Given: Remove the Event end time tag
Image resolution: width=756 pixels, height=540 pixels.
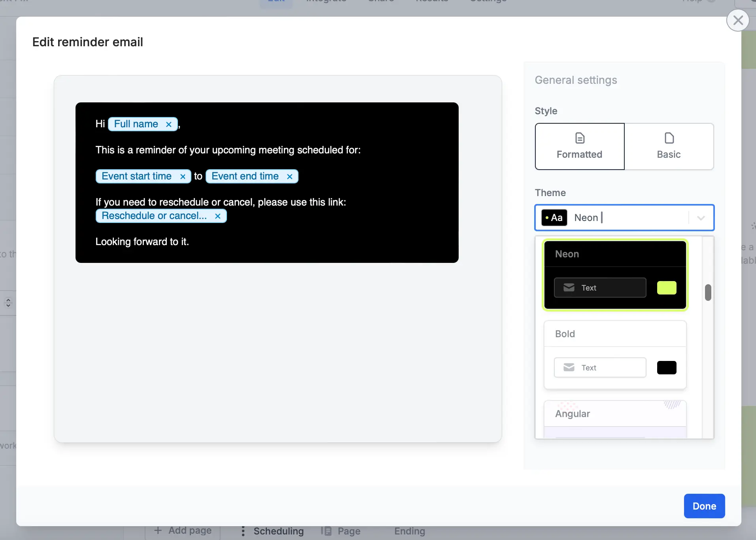Looking at the screenshot, I should click(290, 176).
